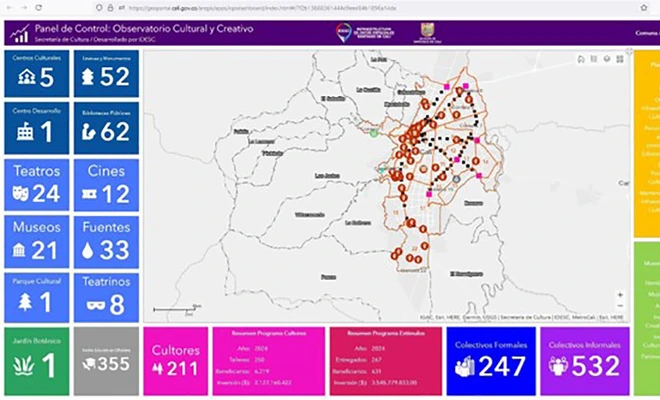This screenshot has width=660, height=400.
Task: Click the Cultores people icon
Action: 158,369
